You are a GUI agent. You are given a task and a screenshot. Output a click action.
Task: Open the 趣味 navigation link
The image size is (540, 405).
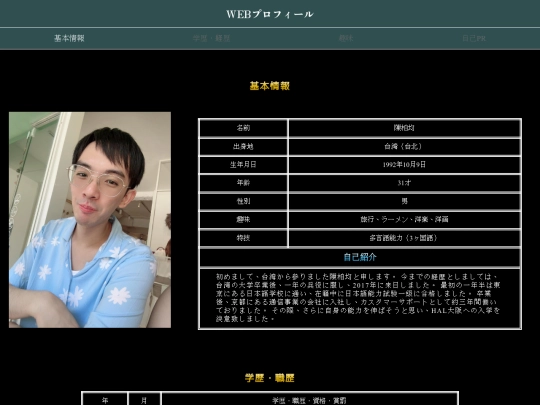click(346, 38)
